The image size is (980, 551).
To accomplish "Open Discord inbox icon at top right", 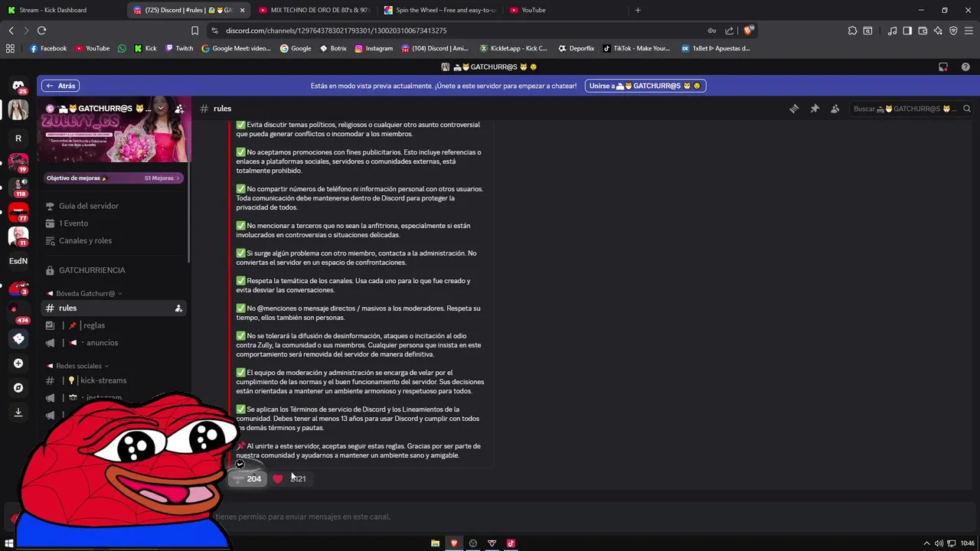I will click(x=943, y=67).
